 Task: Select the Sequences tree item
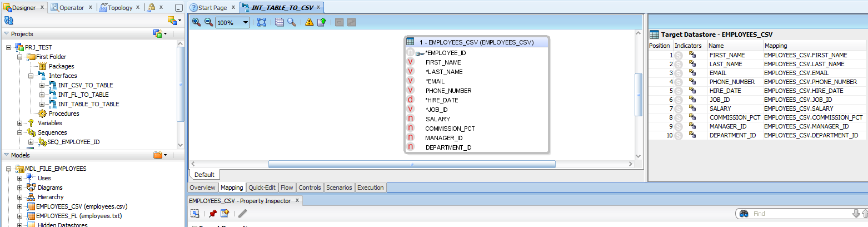(x=52, y=132)
